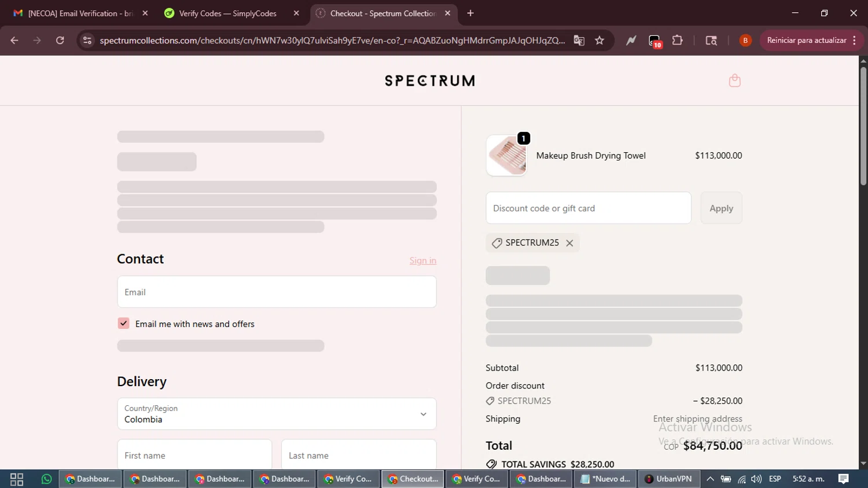Click the ESP language indicator

[x=775, y=479]
